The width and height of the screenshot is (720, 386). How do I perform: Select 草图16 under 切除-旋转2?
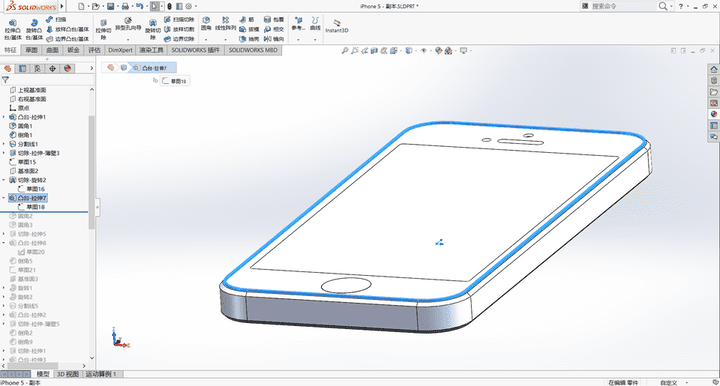[35, 189]
